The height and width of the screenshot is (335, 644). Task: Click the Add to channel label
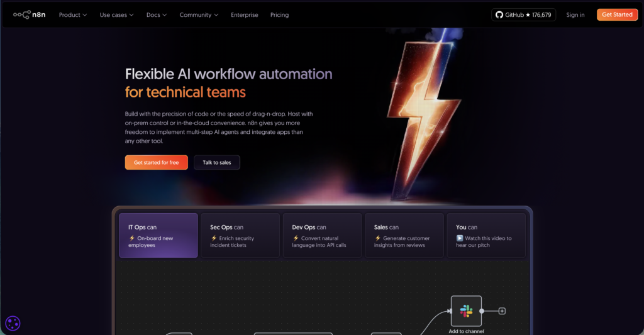(x=466, y=331)
